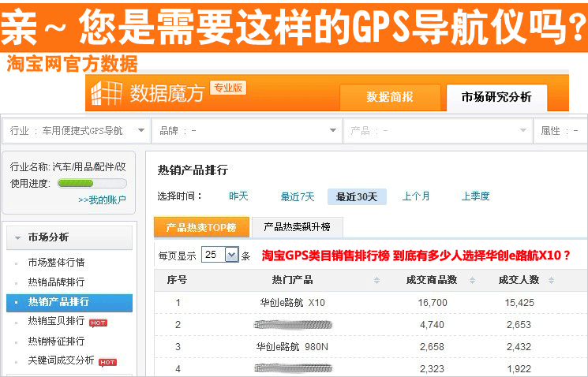The image size is (588, 377).
Task: Choose the 昨天 time range
Action: click(x=238, y=196)
